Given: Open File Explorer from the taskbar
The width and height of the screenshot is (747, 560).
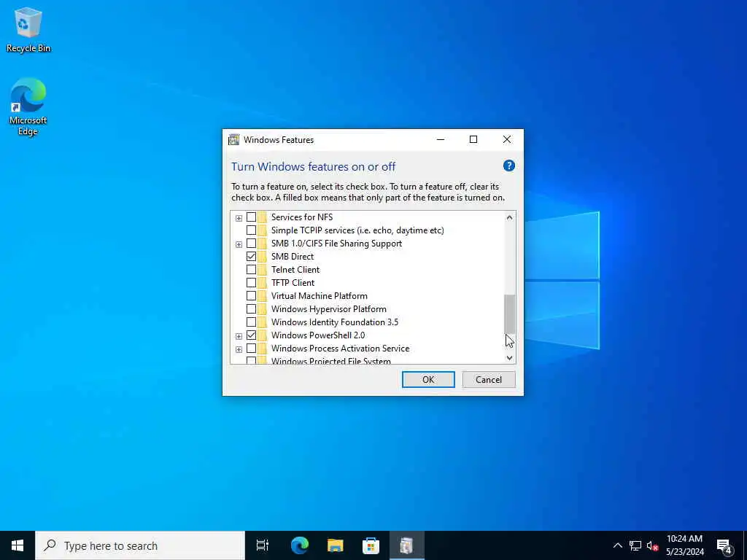Looking at the screenshot, I should 336,545.
